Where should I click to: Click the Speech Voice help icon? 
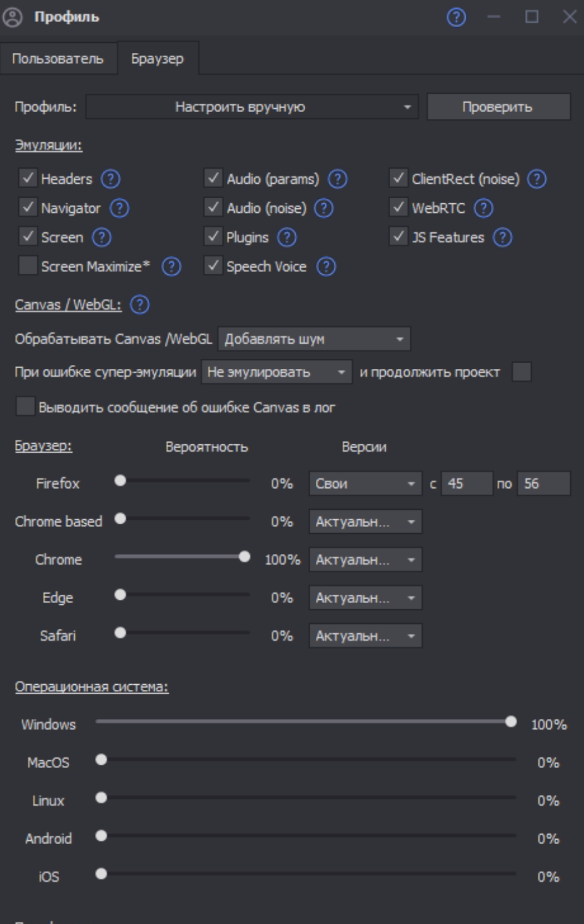point(326,267)
